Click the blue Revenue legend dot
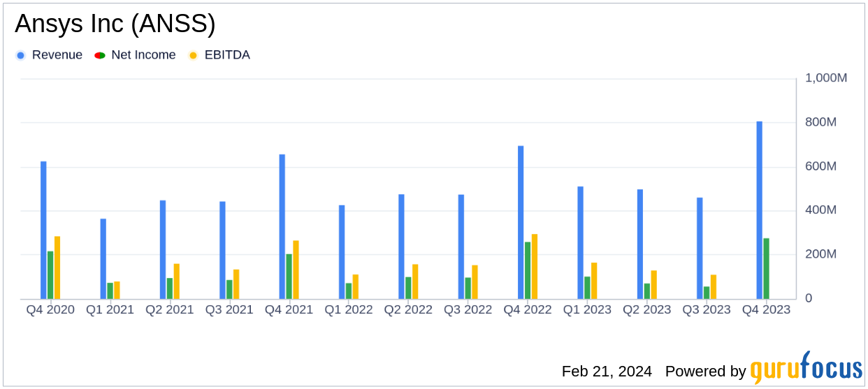 (x=20, y=55)
